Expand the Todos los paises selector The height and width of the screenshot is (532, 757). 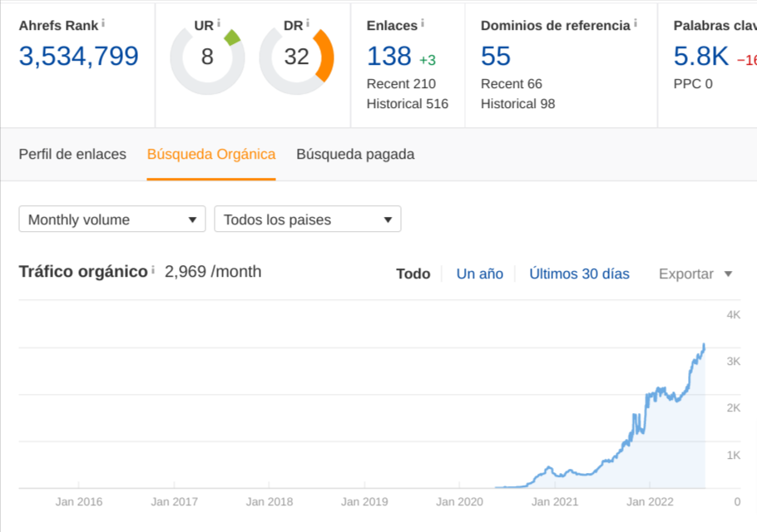[x=308, y=219]
